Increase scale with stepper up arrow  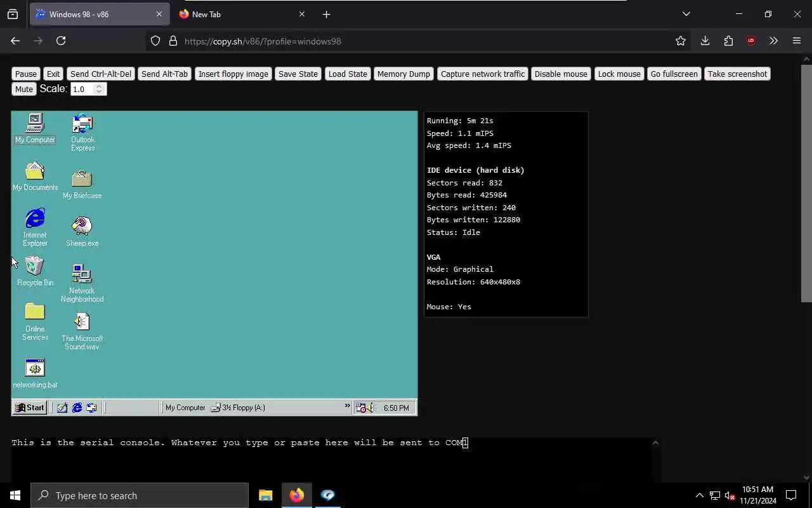[99, 86]
